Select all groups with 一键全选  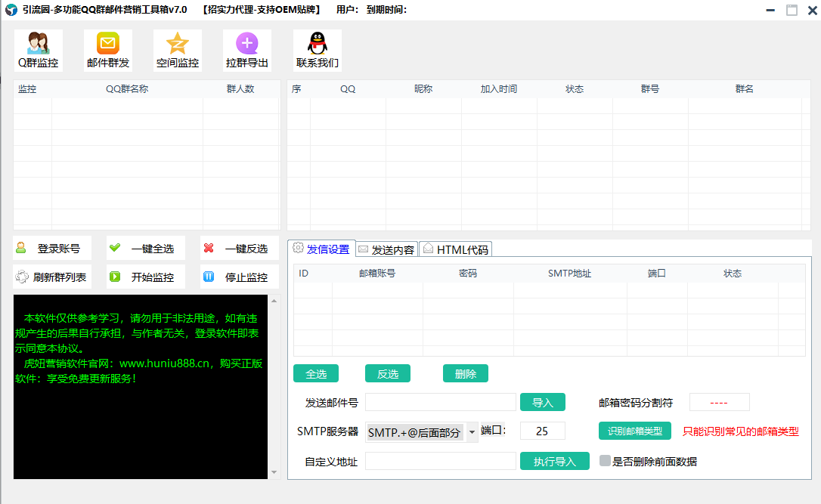(146, 248)
